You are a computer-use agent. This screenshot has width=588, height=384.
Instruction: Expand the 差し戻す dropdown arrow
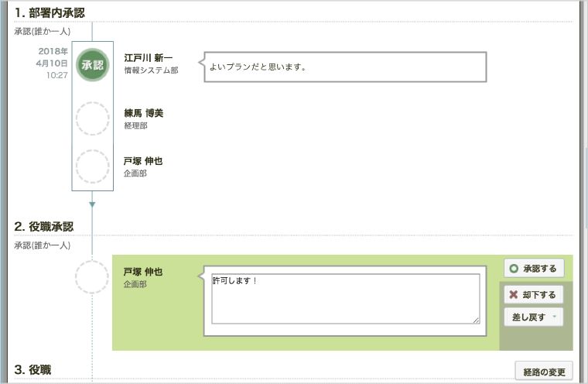pyautogui.click(x=555, y=317)
